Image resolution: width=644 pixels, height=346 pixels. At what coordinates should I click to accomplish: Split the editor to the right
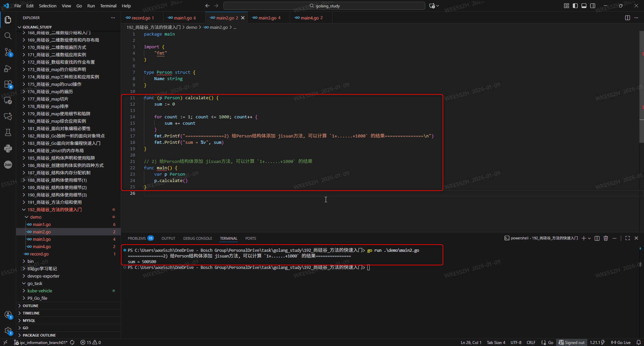coord(628,18)
